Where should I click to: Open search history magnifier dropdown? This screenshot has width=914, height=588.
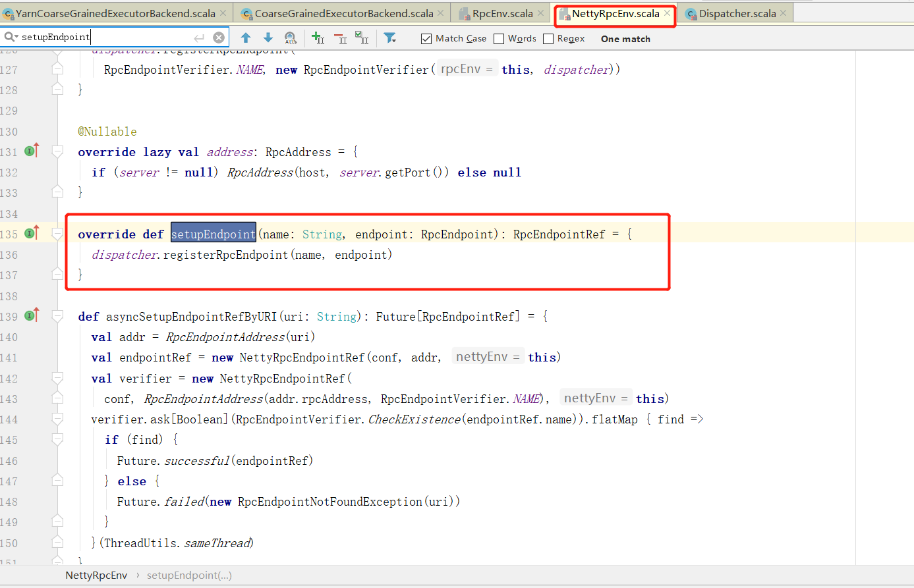point(11,37)
